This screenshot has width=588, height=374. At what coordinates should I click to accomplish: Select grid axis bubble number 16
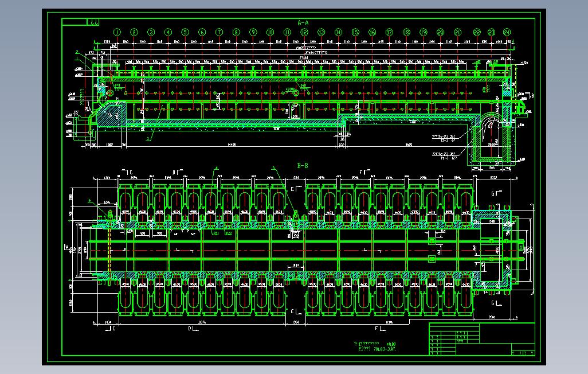(x=372, y=32)
